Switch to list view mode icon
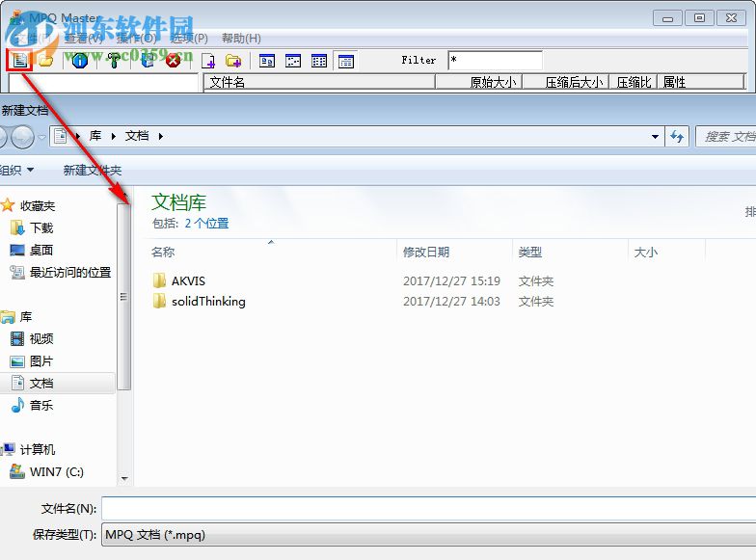This screenshot has height=560, width=756. coord(319,62)
